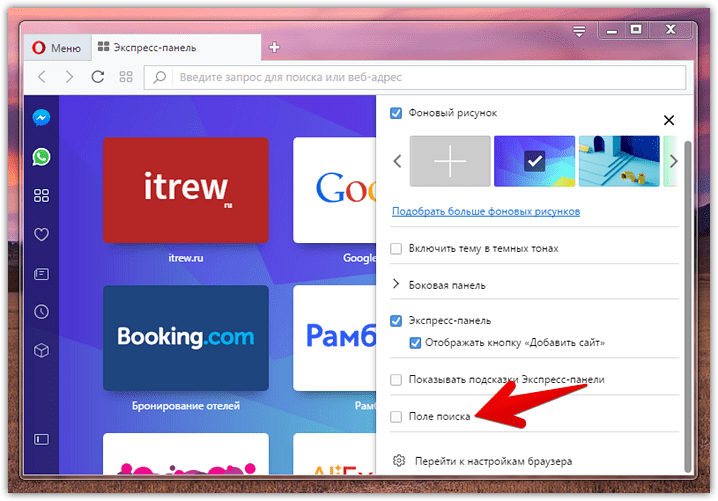Screen dimensions: 718x501
Task: Open the tab menu icon in title bar
Action: 579,31
